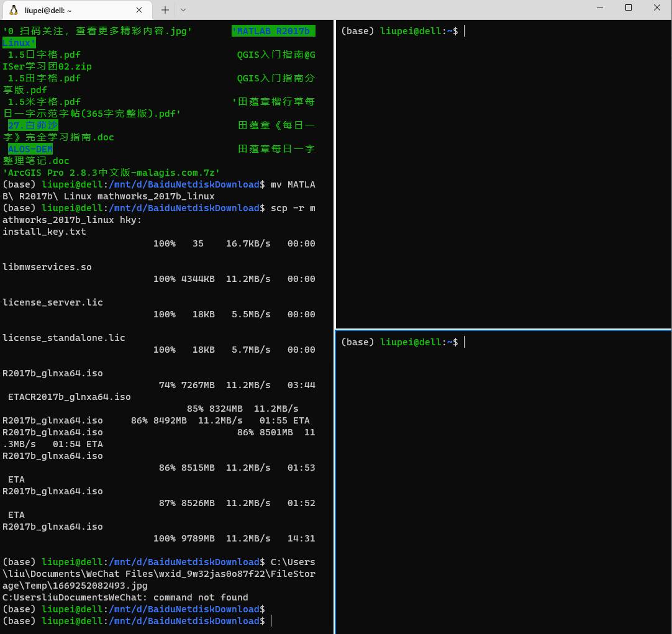The image size is (672, 634).
Task: Click the 1.5田字格.pdf file name
Action: coord(44,78)
